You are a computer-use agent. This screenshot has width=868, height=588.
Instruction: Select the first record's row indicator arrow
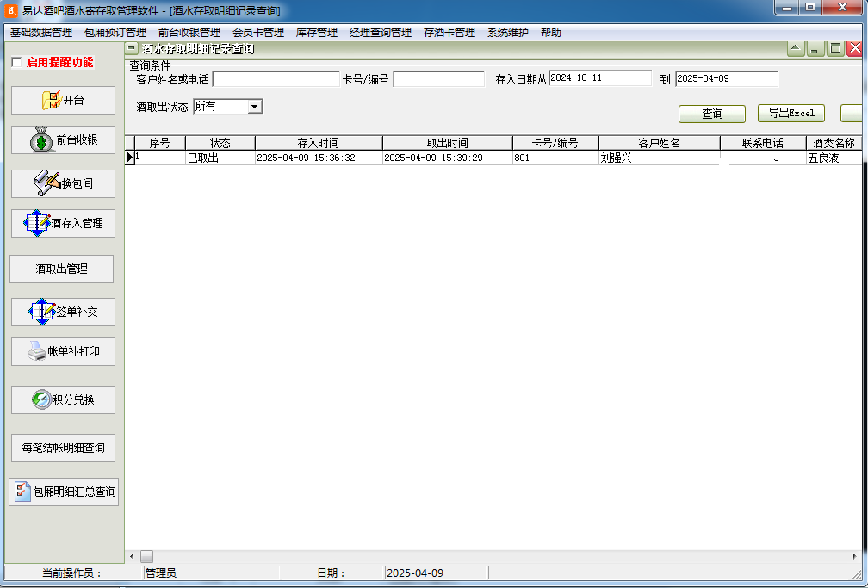[130, 158]
